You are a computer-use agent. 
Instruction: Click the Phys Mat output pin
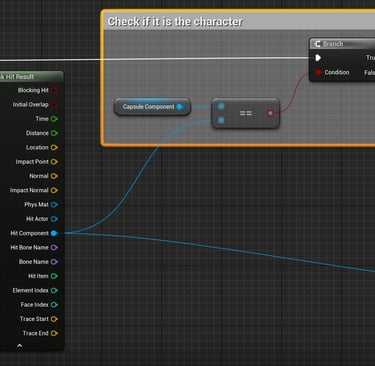(x=54, y=205)
